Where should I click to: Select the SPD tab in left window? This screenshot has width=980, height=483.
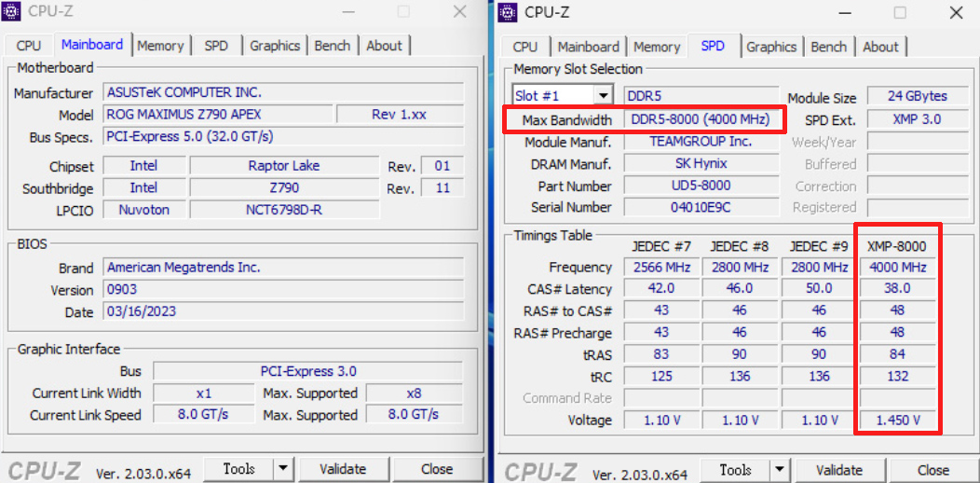pos(216,46)
